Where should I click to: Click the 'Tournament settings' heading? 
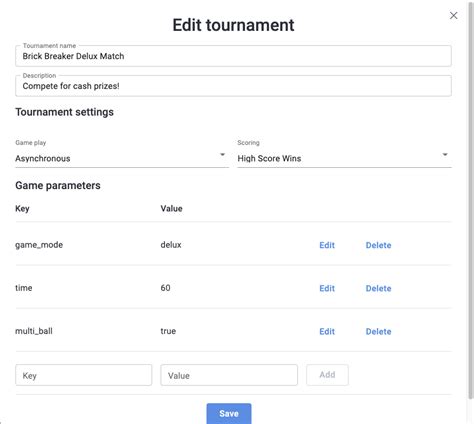(x=64, y=112)
